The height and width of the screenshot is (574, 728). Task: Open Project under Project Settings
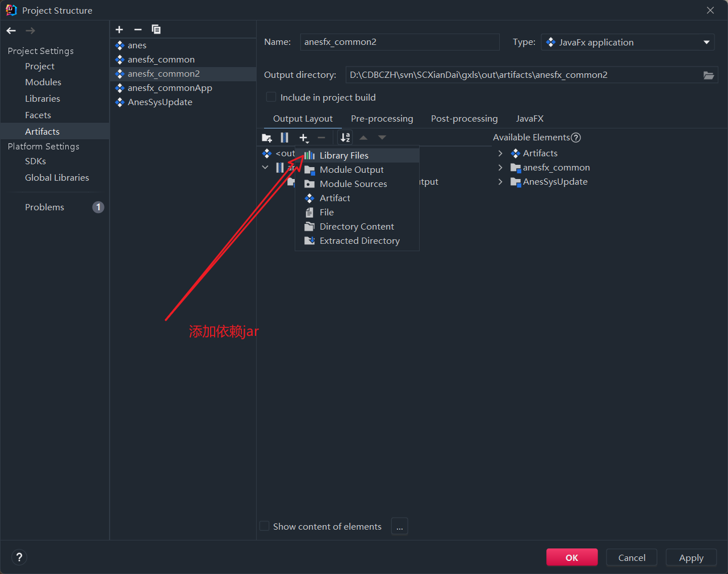pos(40,66)
